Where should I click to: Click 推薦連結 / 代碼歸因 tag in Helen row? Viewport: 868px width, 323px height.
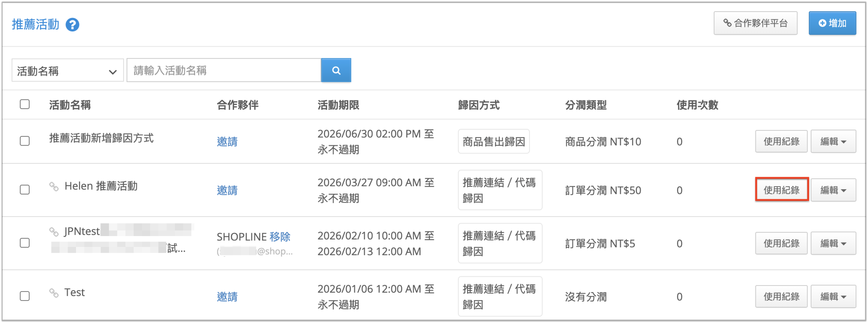click(500, 190)
